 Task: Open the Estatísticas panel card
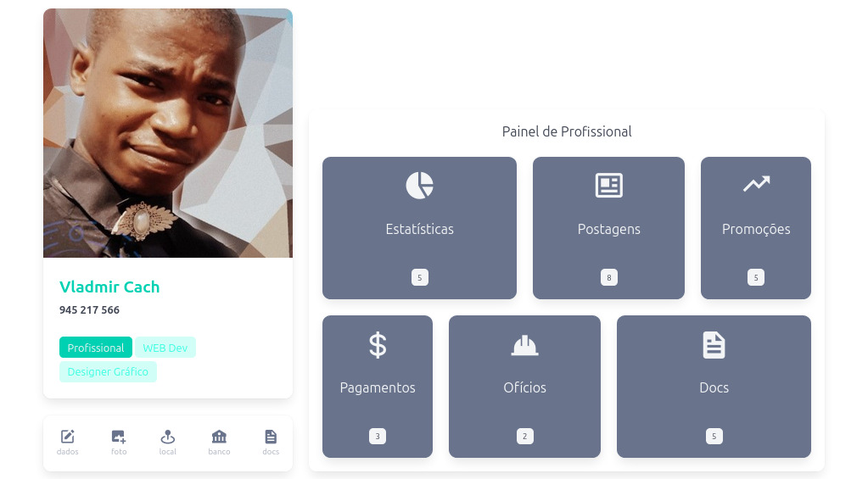point(420,228)
